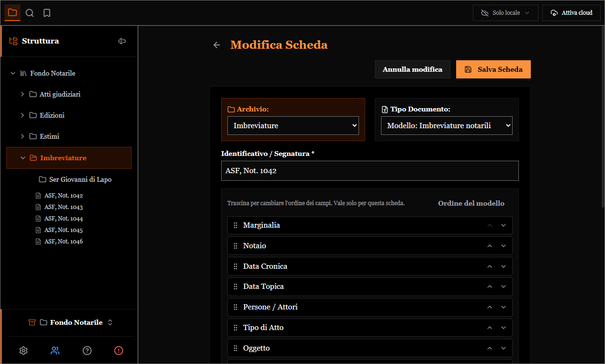
Task: Expand the Edizioni folder
Action: click(x=22, y=115)
